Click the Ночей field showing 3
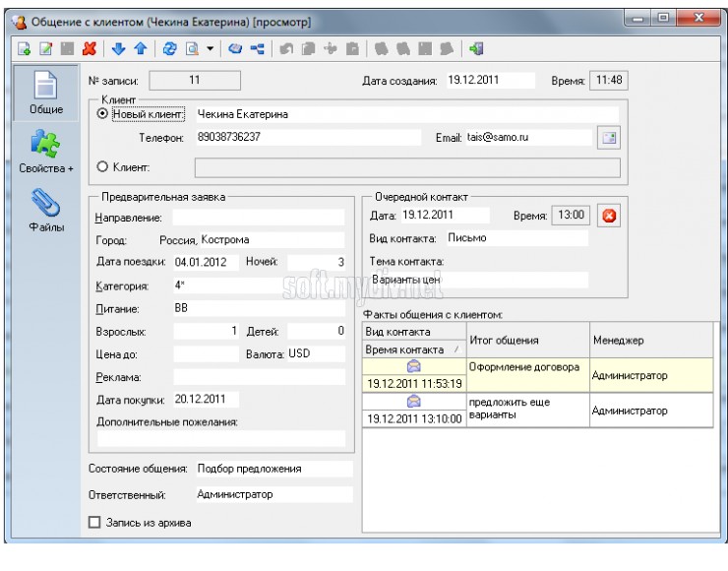 coord(316,262)
